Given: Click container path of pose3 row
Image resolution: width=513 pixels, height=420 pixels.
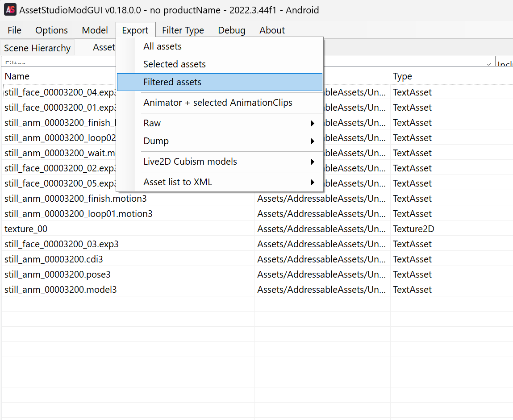Looking at the screenshot, I should click(321, 274).
